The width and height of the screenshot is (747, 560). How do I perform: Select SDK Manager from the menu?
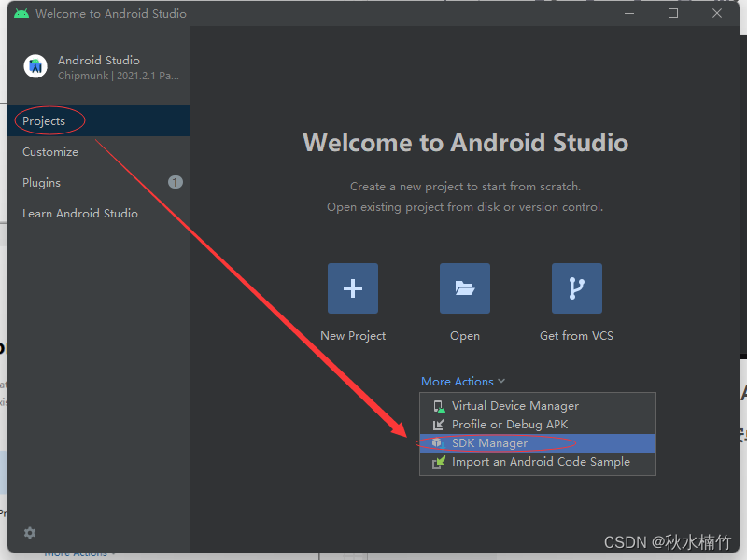pyautogui.click(x=538, y=443)
